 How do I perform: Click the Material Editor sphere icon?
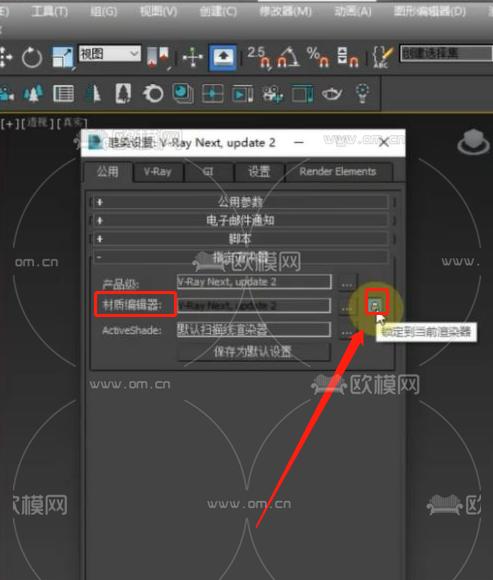182,93
